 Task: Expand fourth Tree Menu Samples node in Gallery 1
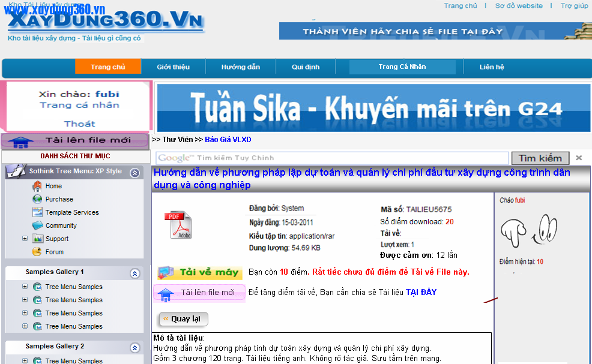25,326
